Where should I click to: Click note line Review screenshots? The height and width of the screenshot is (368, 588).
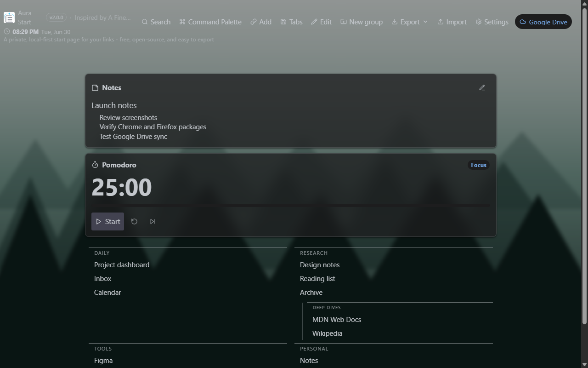coord(128,118)
